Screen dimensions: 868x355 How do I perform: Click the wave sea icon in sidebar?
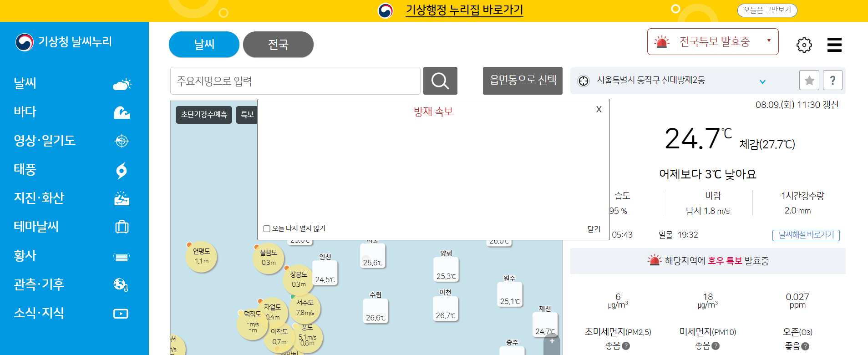[x=122, y=112]
